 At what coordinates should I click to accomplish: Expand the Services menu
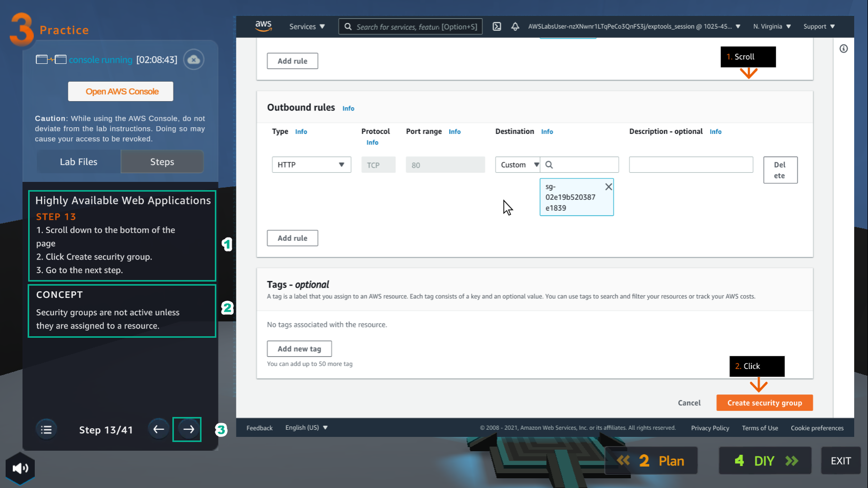[x=307, y=27]
